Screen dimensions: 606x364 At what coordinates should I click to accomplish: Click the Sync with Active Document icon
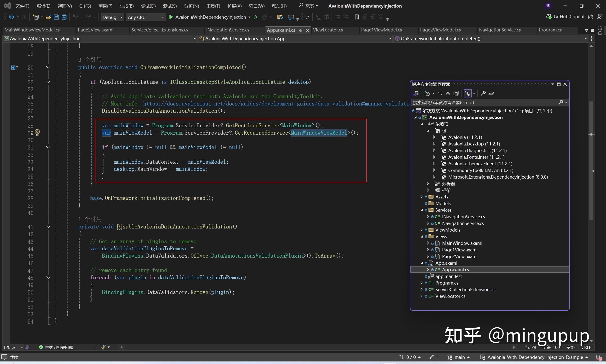click(440, 93)
